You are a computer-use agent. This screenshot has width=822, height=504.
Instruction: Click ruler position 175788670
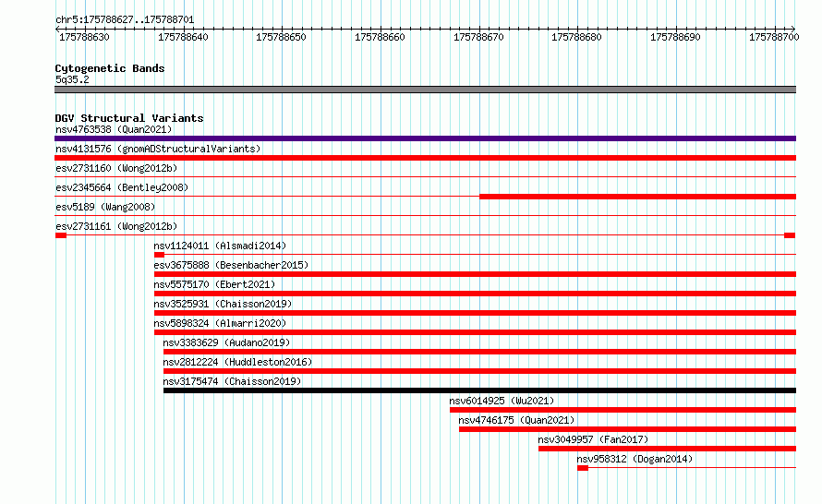pyautogui.click(x=478, y=37)
